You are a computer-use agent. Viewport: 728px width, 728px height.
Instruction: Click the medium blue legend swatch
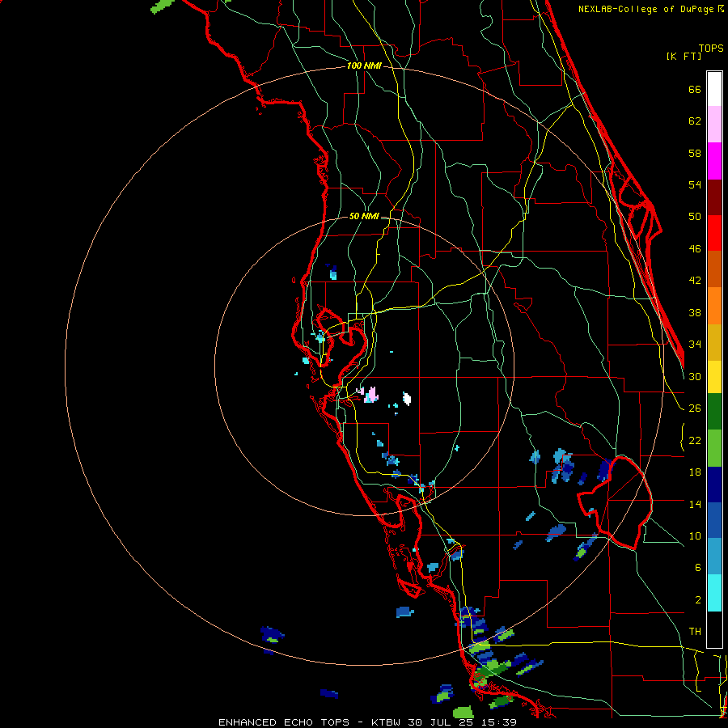tap(714, 520)
